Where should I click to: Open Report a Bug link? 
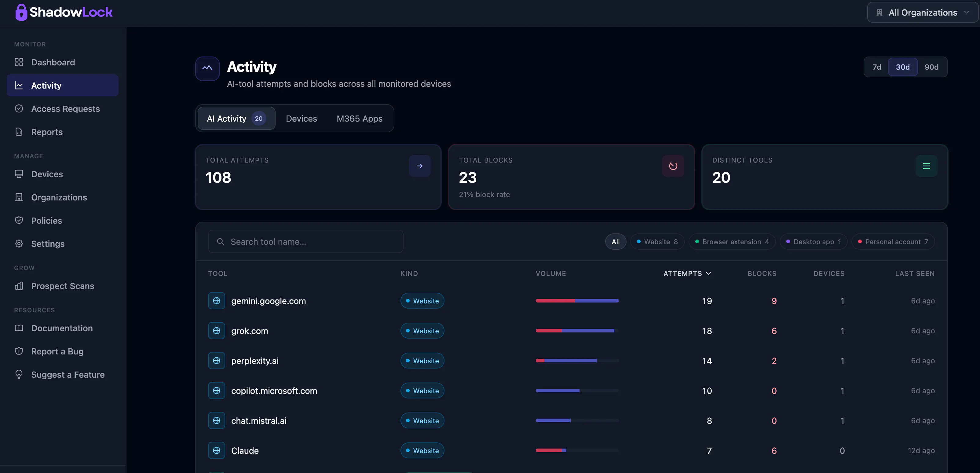click(63, 351)
